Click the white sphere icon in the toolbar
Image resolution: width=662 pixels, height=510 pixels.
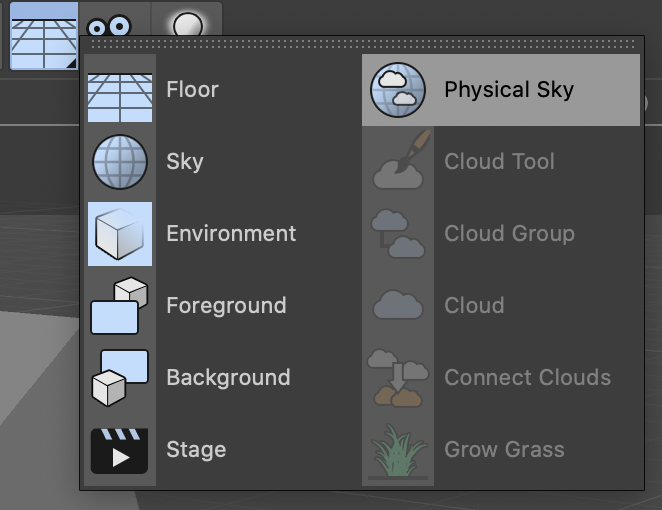click(187, 22)
